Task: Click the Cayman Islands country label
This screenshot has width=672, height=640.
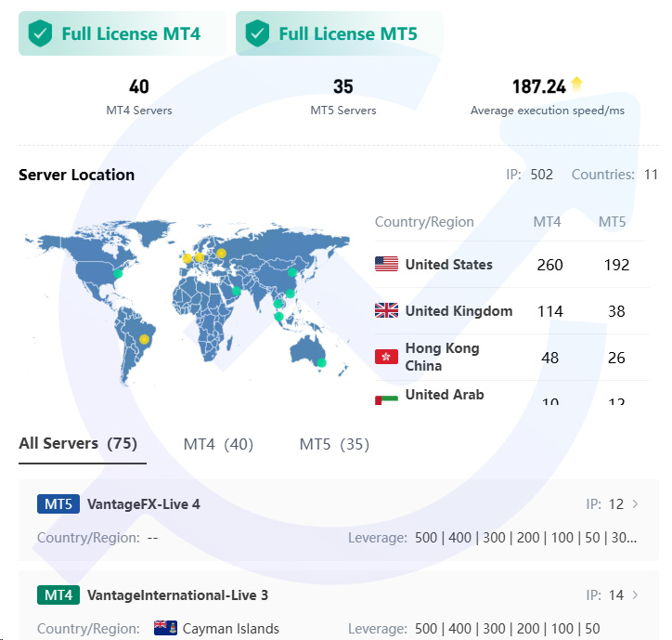Action: click(x=230, y=629)
